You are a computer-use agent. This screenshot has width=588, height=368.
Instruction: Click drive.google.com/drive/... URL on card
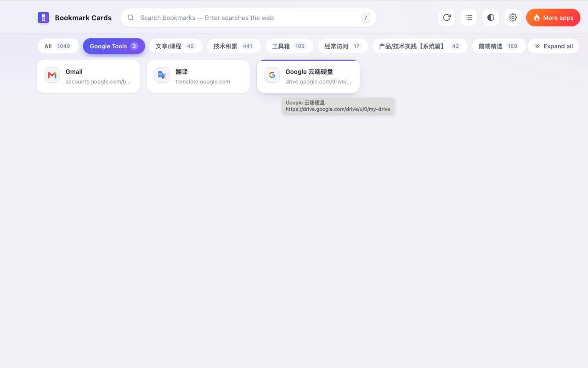click(x=318, y=82)
